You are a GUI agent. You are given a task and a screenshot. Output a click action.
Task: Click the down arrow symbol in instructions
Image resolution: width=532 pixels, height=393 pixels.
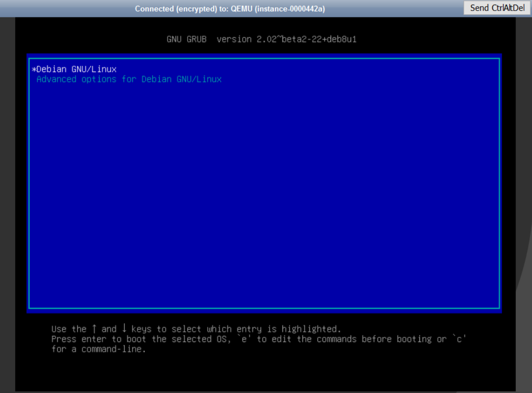124,329
